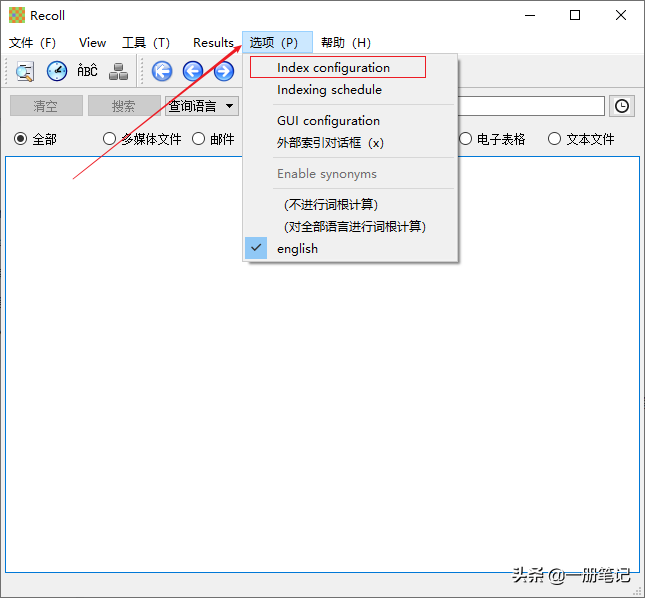
Task: Open the View menu
Action: (92, 42)
